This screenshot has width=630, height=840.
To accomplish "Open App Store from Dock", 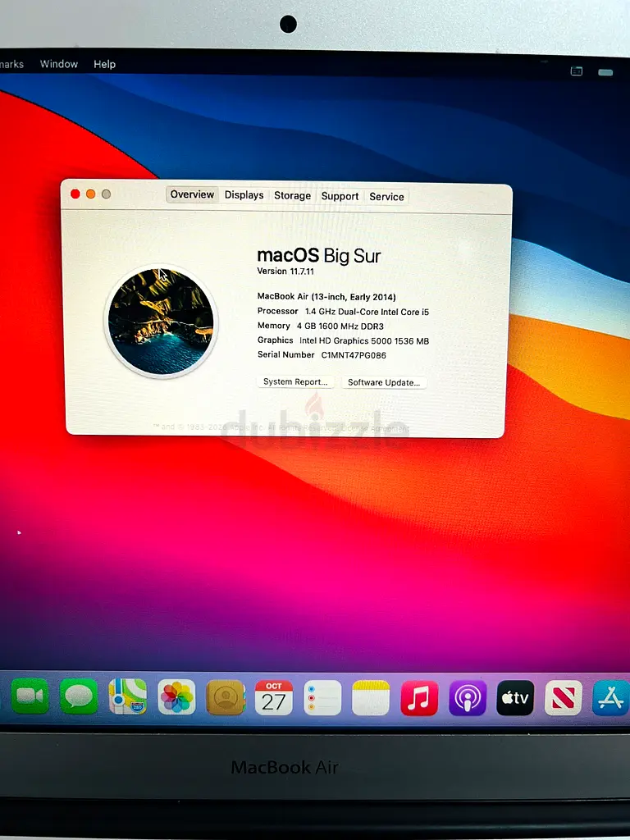I will [x=610, y=698].
